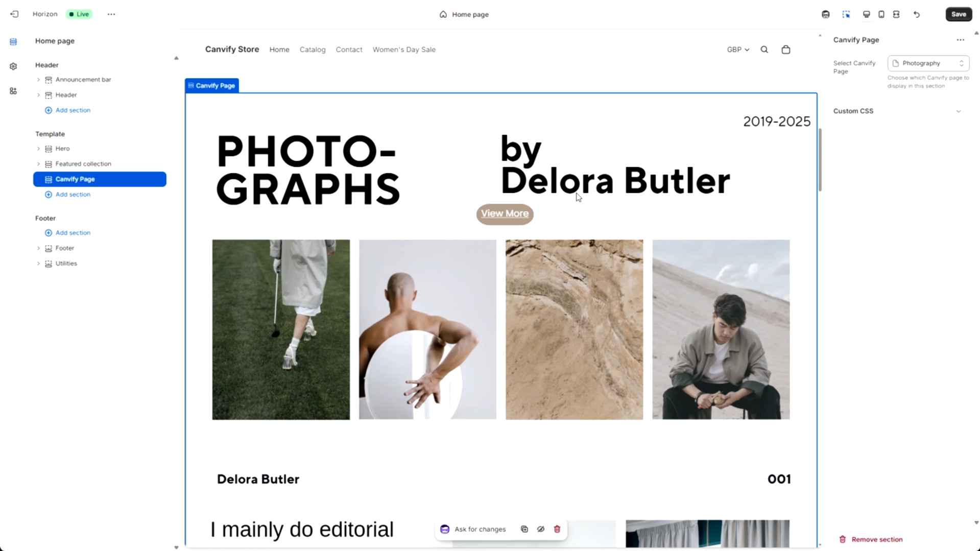980x551 pixels.
Task: Open the inspect preview icon in the top bar
Action: click(825, 14)
